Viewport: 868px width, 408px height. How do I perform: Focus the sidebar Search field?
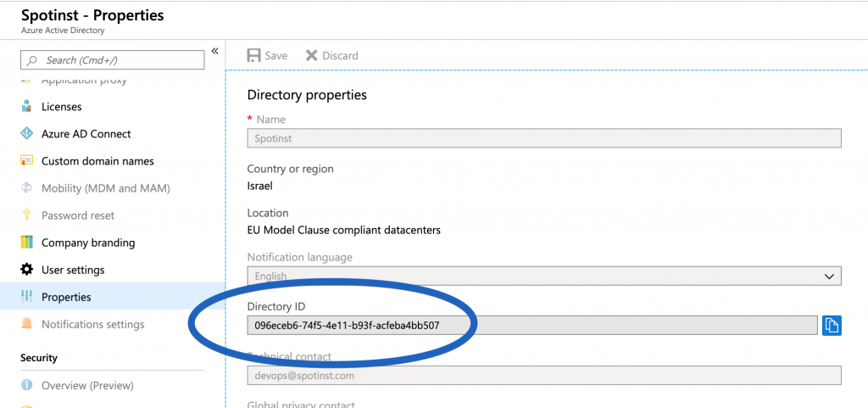[x=112, y=60]
